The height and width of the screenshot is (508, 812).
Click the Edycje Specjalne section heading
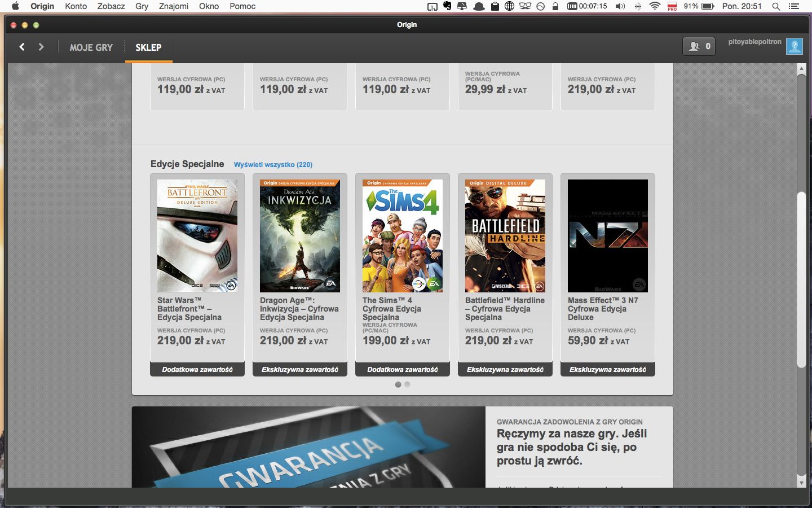[187, 164]
